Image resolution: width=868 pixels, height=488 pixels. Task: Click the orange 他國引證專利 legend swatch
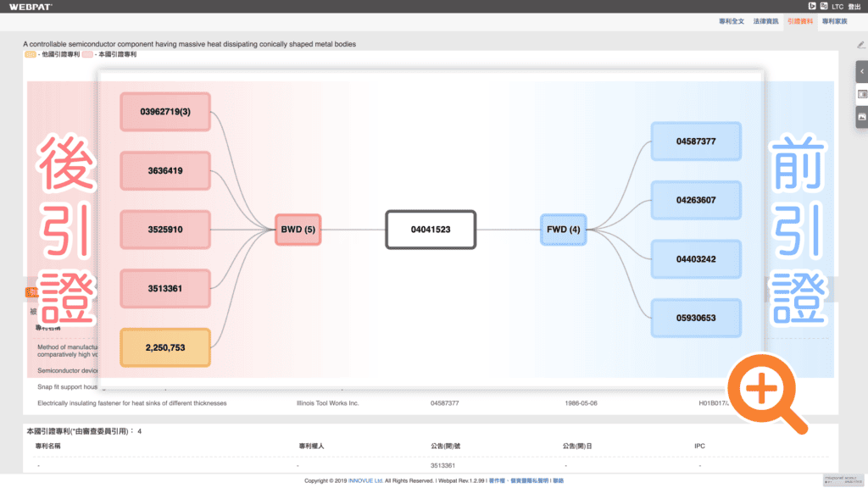[x=31, y=54]
